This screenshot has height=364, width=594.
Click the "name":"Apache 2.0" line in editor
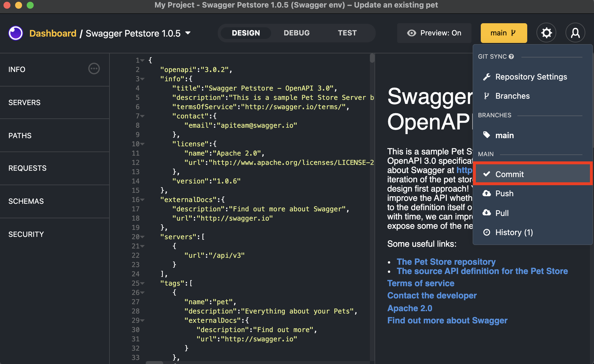tap(224, 153)
